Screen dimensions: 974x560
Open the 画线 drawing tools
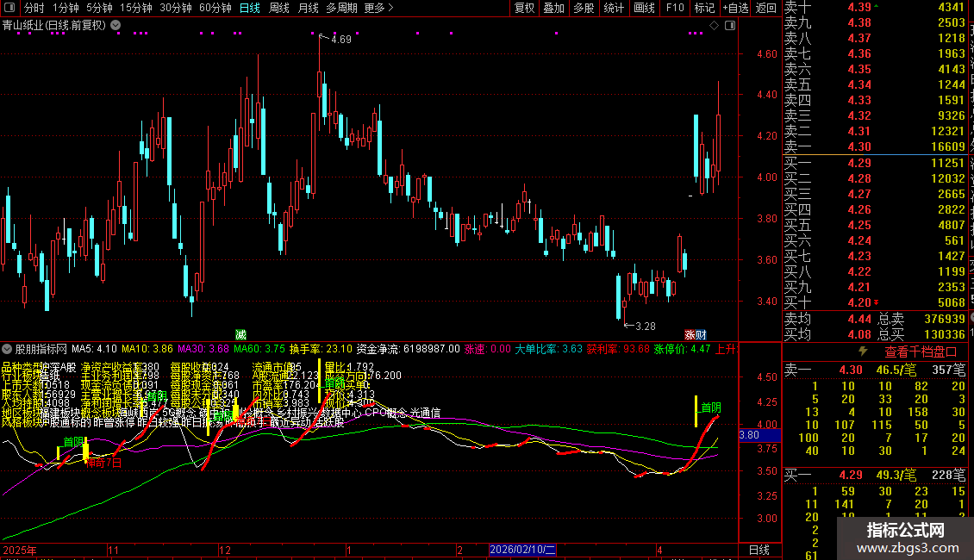644,8
